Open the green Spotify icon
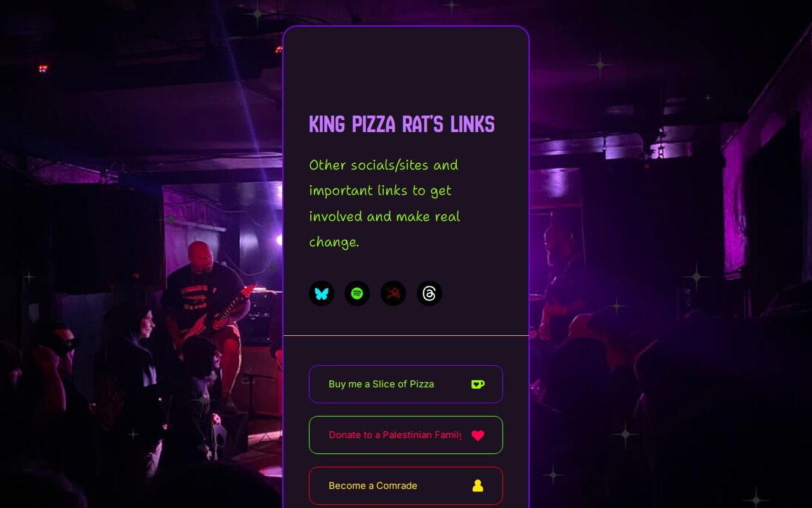The width and height of the screenshot is (812, 508). point(357,293)
